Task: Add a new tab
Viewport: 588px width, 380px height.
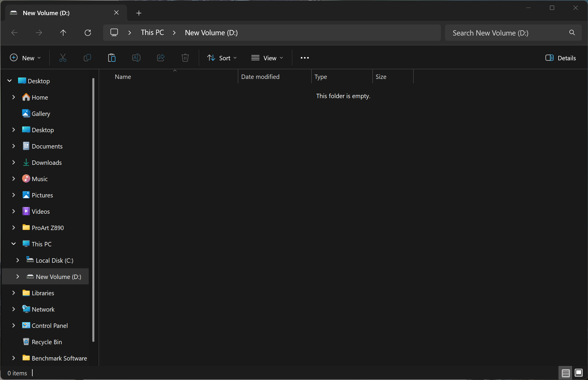Action: tap(139, 13)
